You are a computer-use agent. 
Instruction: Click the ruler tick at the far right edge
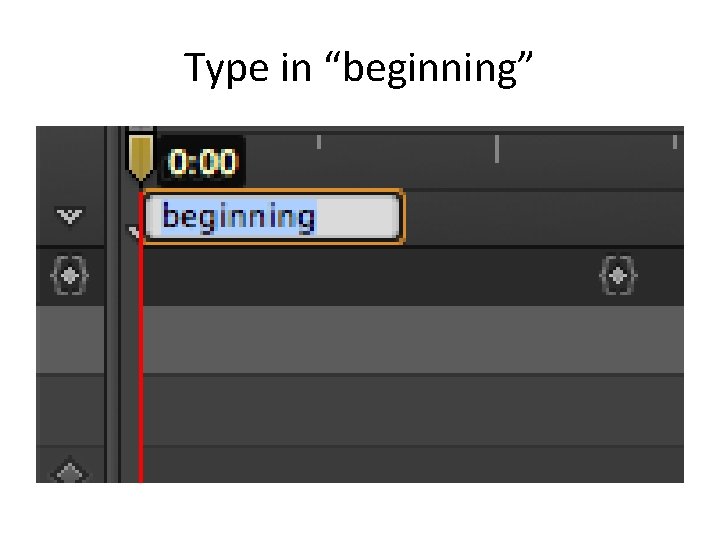click(x=676, y=142)
